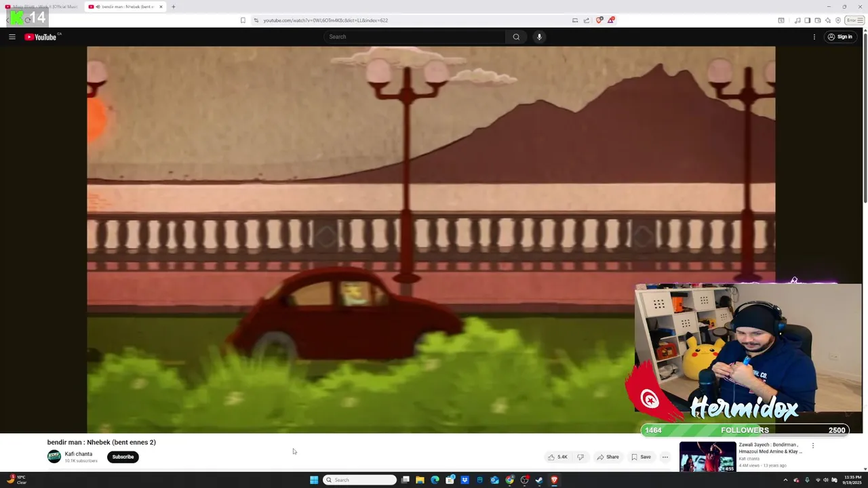Close the bendir man browser tab
Image resolution: width=868 pixels, height=488 pixels.
click(161, 7)
